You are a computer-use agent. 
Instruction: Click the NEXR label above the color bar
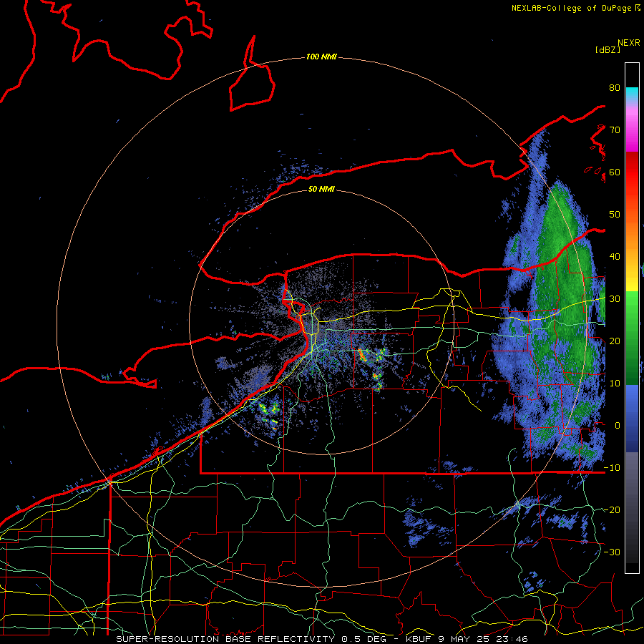tap(629, 43)
